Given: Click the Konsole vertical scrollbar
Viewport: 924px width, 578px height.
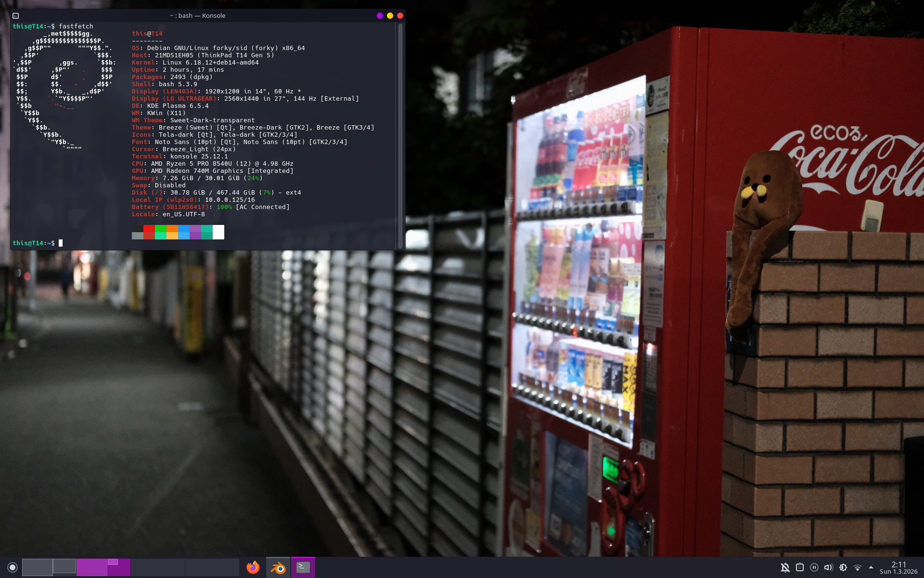Looking at the screenshot, I should pos(400,135).
